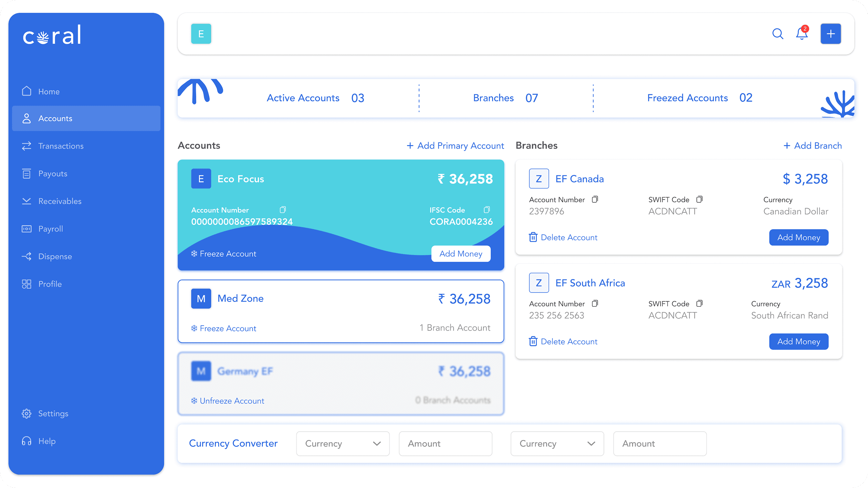The height and width of the screenshot is (488, 868).
Task: Copy EF South Africa account number
Action: pyautogui.click(x=595, y=303)
